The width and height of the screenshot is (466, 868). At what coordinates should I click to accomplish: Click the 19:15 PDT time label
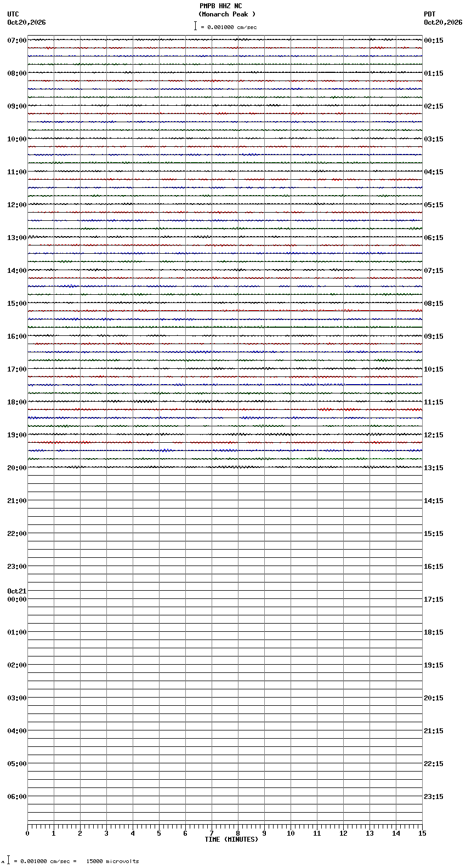(x=434, y=665)
